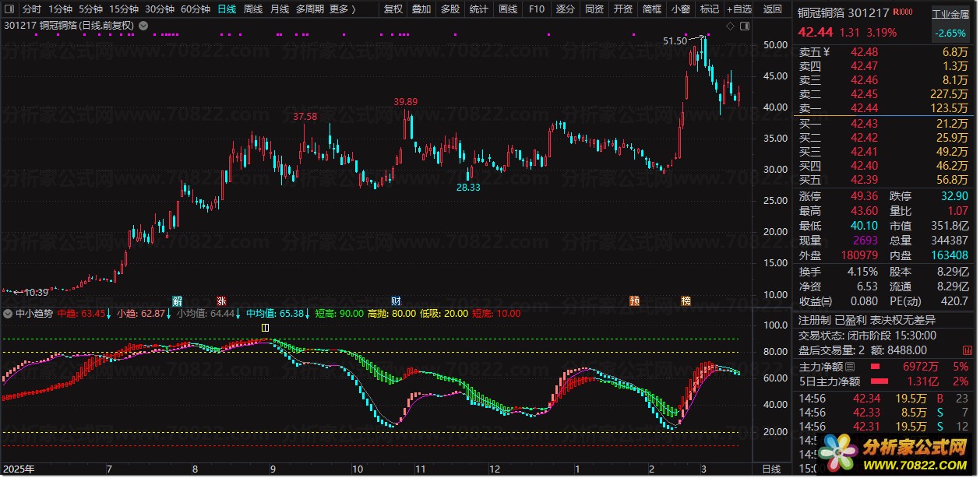
Task: Add stock to watchlist with +自选
Action: click(739, 9)
